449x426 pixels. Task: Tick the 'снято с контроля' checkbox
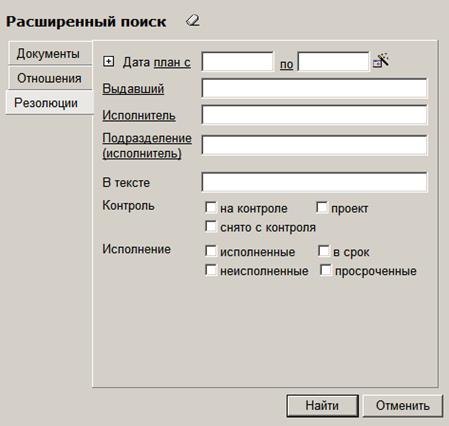pyautogui.click(x=211, y=226)
